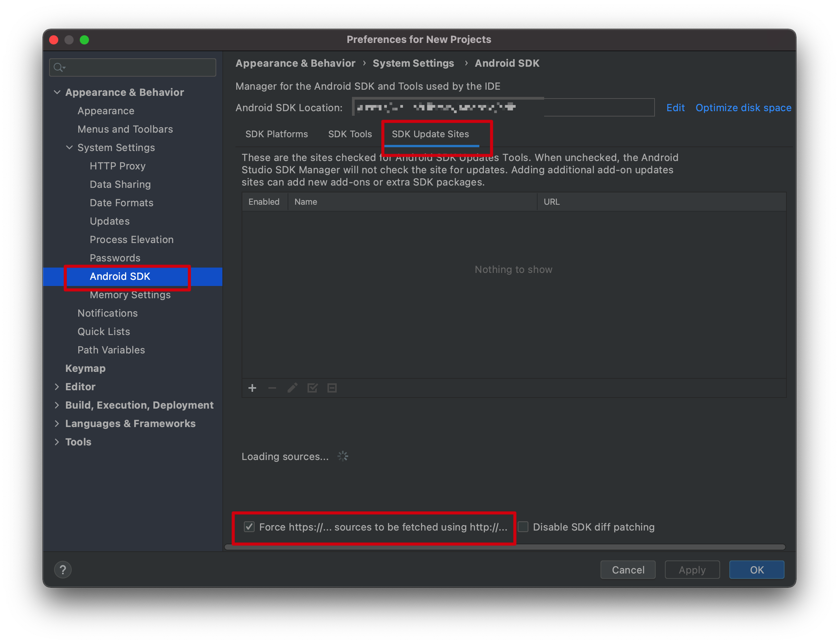Click the Edit SDK location icon
This screenshot has width=839, height=644.
[x=674, y=108]
